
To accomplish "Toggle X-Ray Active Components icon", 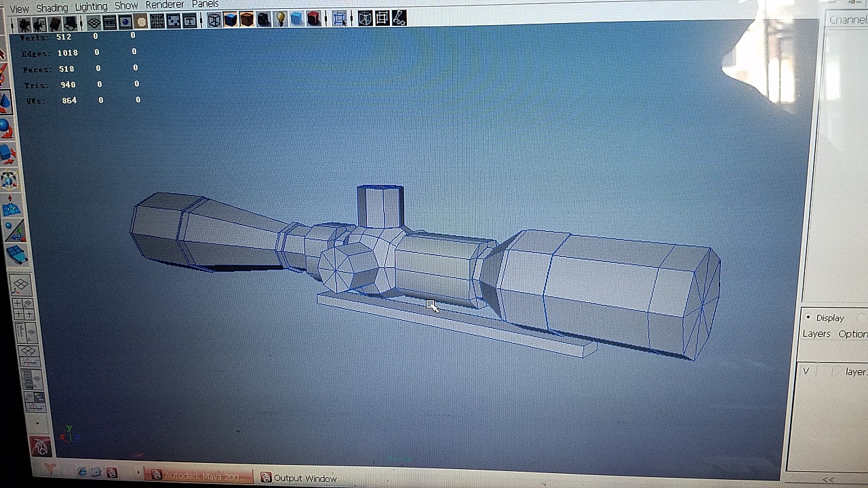I will pyautogui.click(x=382, y=18).
